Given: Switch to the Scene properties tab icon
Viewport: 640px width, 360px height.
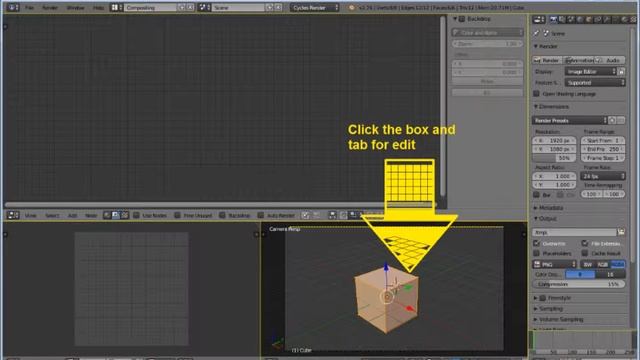Looking at the screenshot, I should pyautogui.click(x=571, y=19).
